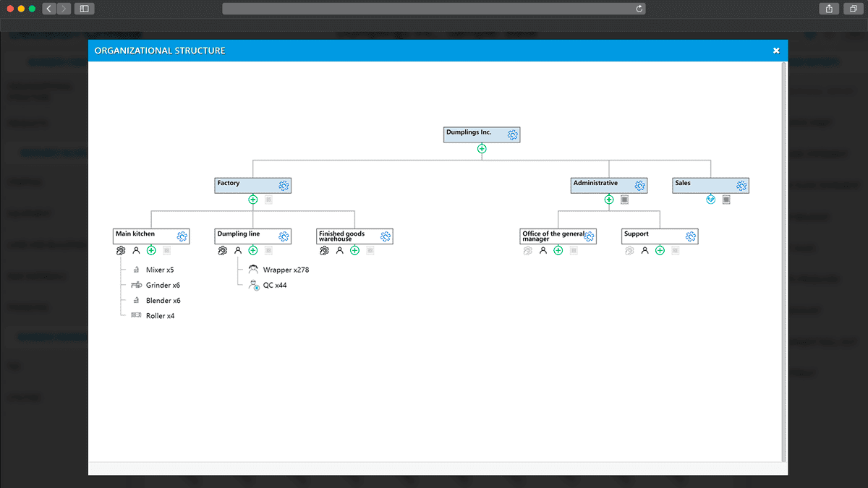Open settings gear on Main kitchen
This screenshot has height=488, width=868.
click(182, 236)
